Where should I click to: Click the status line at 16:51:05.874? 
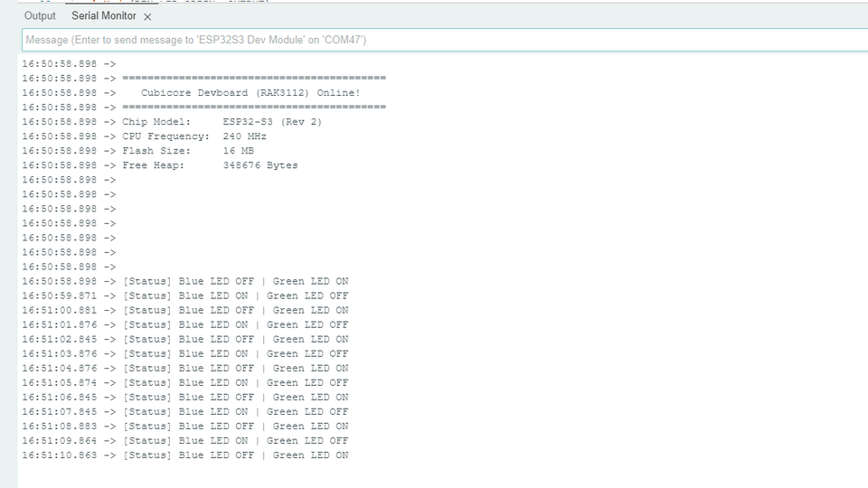[184, 382]
